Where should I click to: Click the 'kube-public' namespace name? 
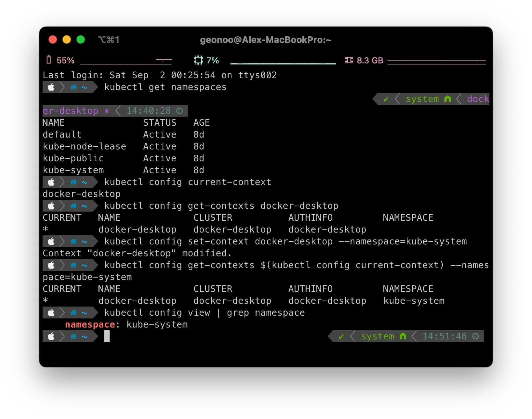click(x=73, y=159)
